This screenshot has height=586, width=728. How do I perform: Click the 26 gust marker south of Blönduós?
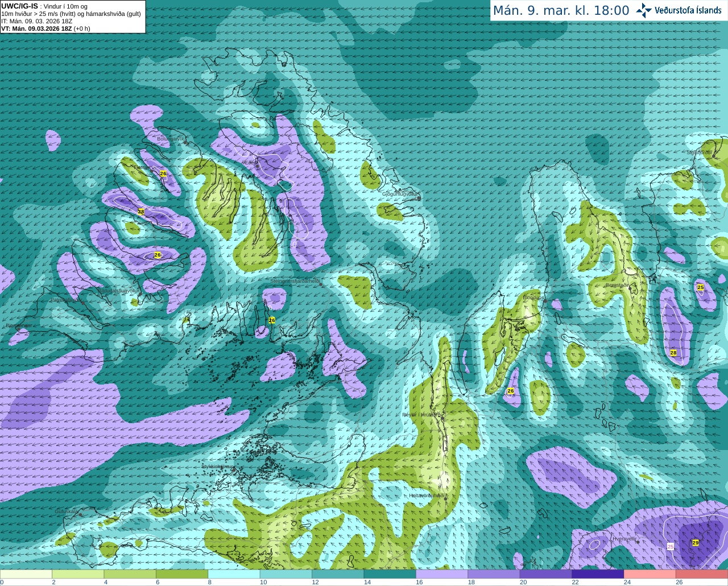click(x=511, y=391)
